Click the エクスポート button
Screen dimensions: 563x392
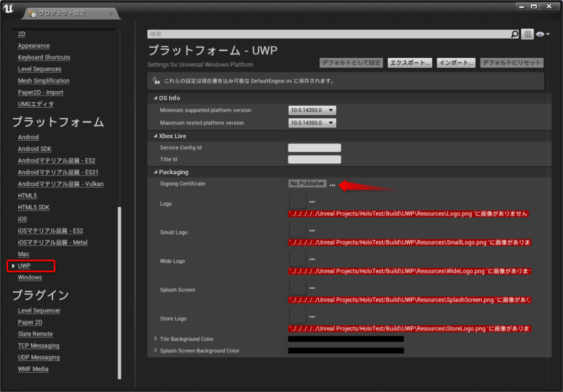pos(410,63)
